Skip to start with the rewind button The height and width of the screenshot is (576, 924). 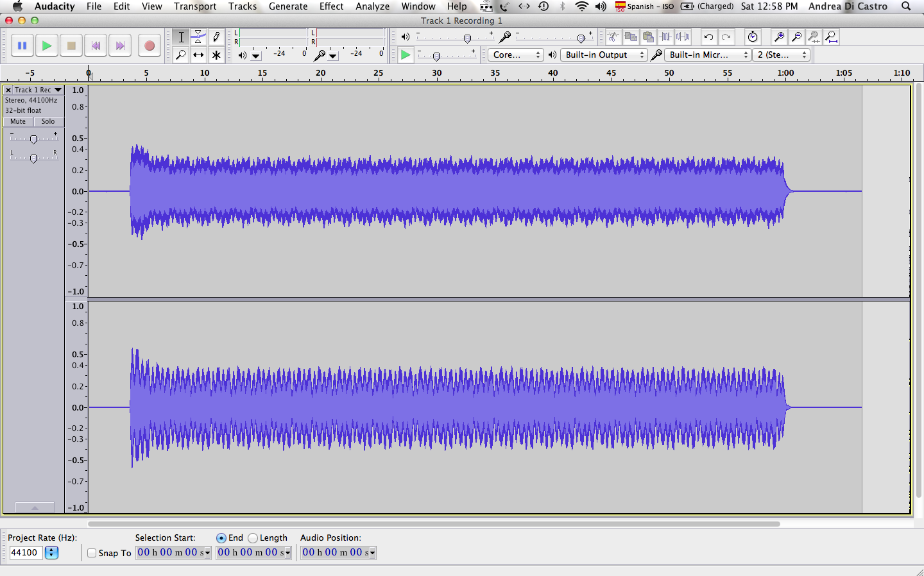[x=96, y=46]
